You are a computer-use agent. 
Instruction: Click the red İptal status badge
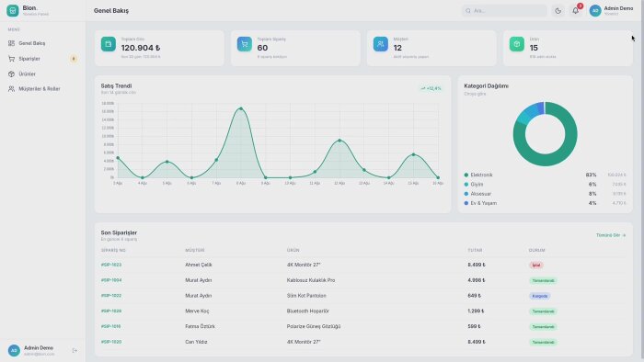pyautogui.click(x=536, y=266)
